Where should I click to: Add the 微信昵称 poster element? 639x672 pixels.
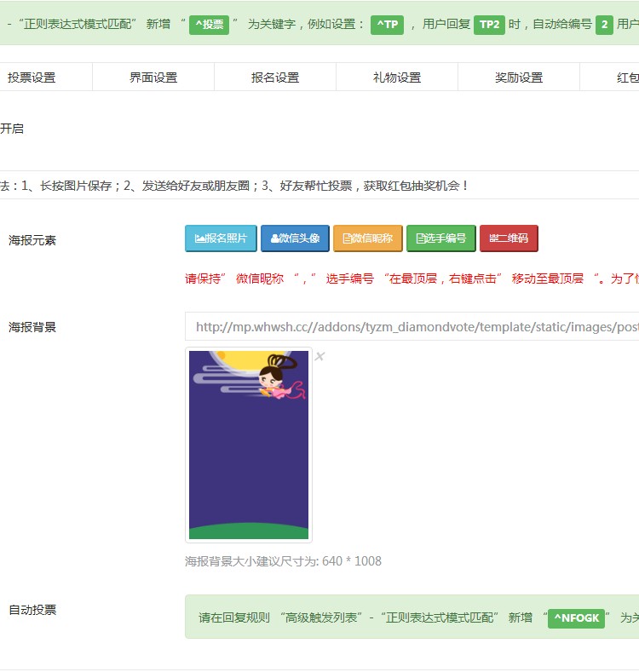tap(368, 238)
